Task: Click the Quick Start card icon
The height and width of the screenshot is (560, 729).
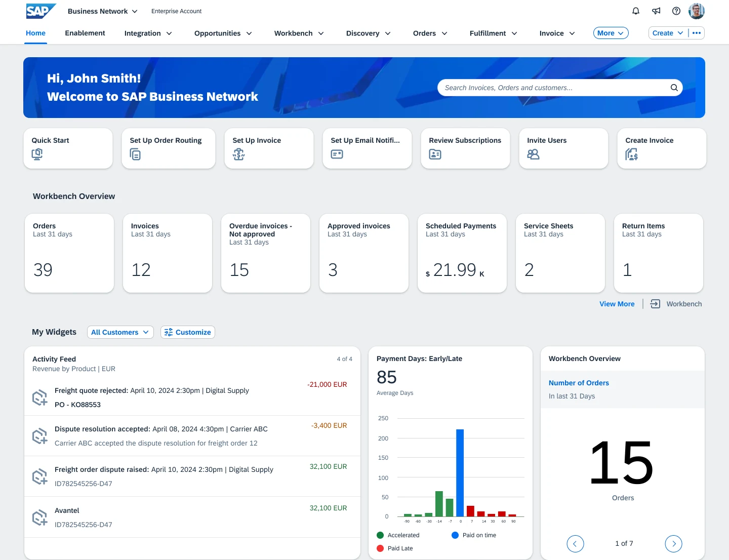Action: (x=37, y=154)
